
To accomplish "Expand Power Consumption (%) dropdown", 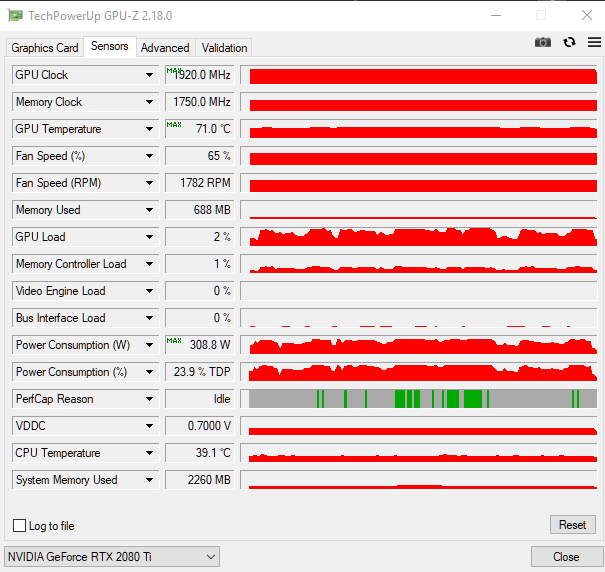I will click(149, 372).
